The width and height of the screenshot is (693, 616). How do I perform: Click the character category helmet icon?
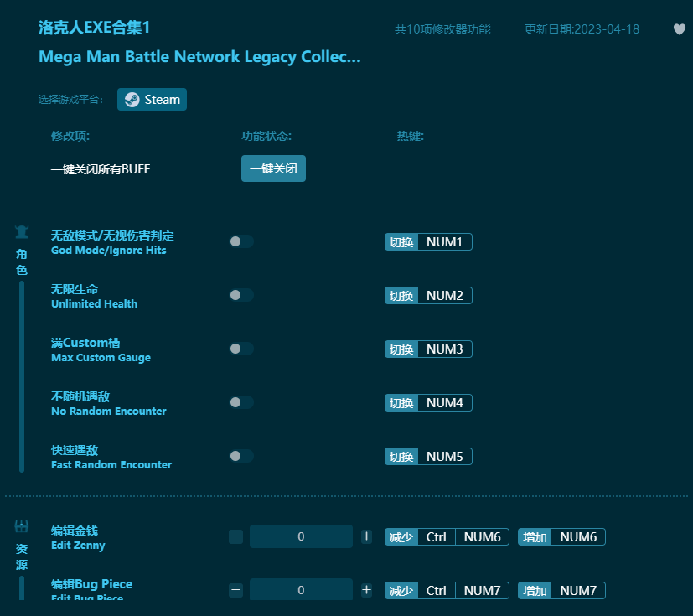pyautogui.click(x=22, y=232)
